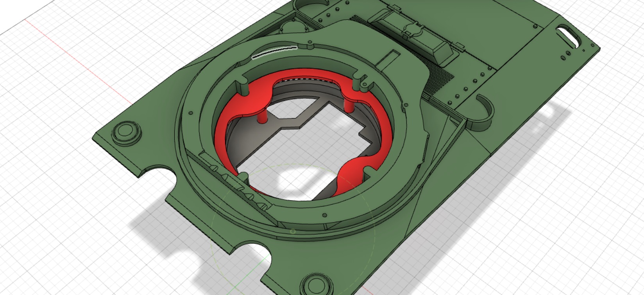This screenshot has width=644, height=295.
Task: Pick the left red cylindrical pin
Action: 261,117
